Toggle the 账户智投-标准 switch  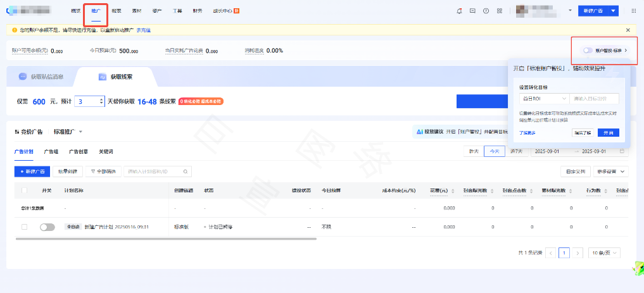(x=588, y=51)
